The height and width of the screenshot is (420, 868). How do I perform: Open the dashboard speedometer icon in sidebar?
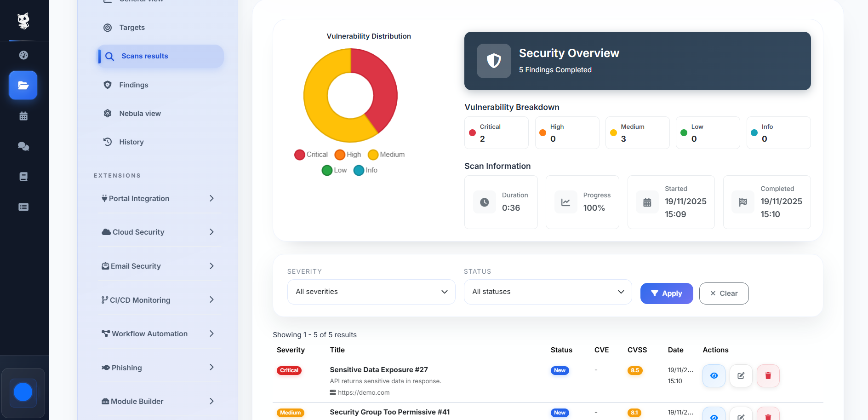[23, 55]
